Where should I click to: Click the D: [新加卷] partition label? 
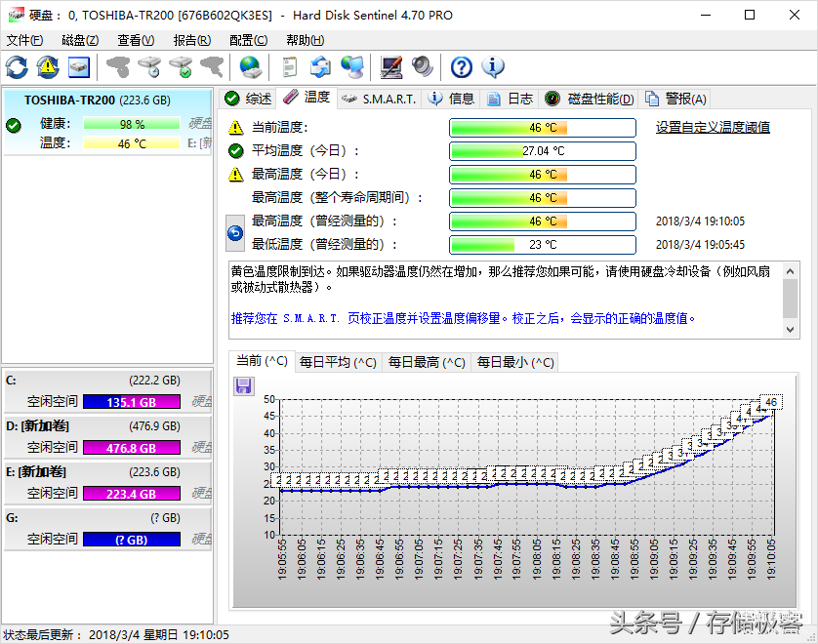[37, 426]
